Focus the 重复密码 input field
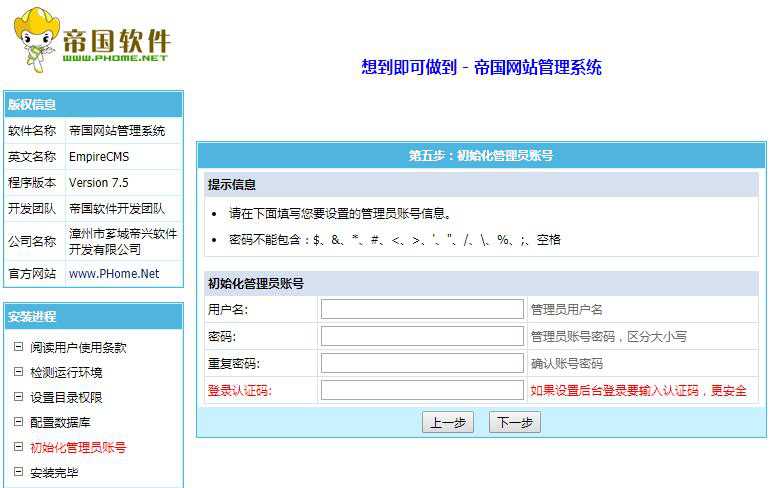The image size is (770, 488). click(x=422, y=363)
